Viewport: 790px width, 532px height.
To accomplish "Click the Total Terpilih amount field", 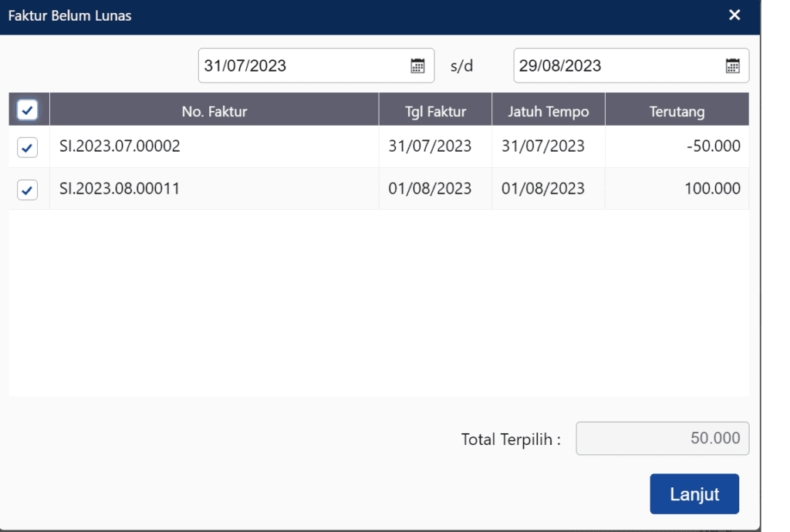I will (x=662, y=439).
